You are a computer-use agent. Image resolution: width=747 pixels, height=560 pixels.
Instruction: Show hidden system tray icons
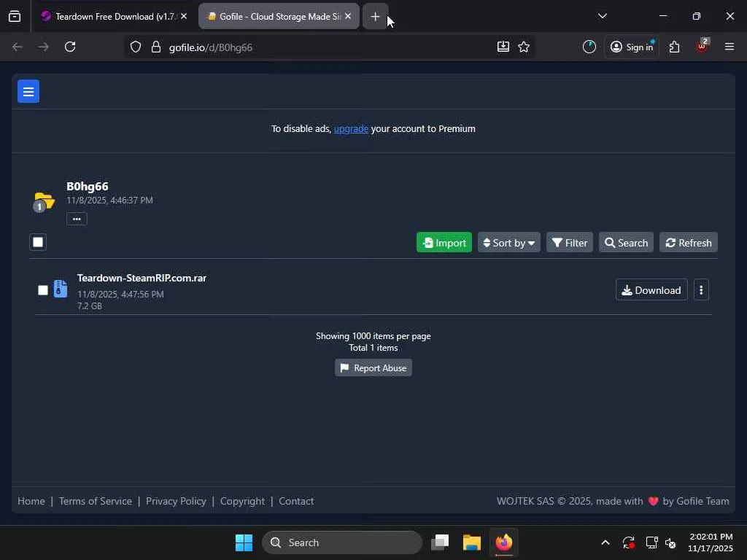tap(605, 542)
